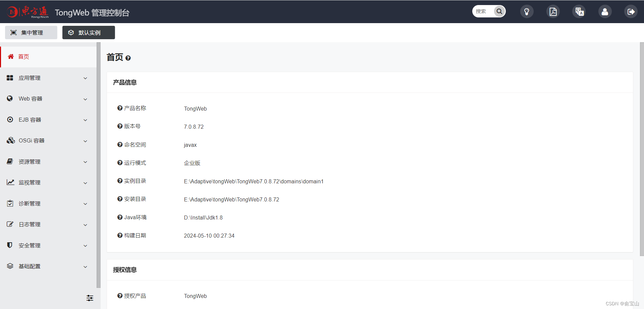Expand 资源管理 menu chevron
644x309 pixels.
click(85, 162)
